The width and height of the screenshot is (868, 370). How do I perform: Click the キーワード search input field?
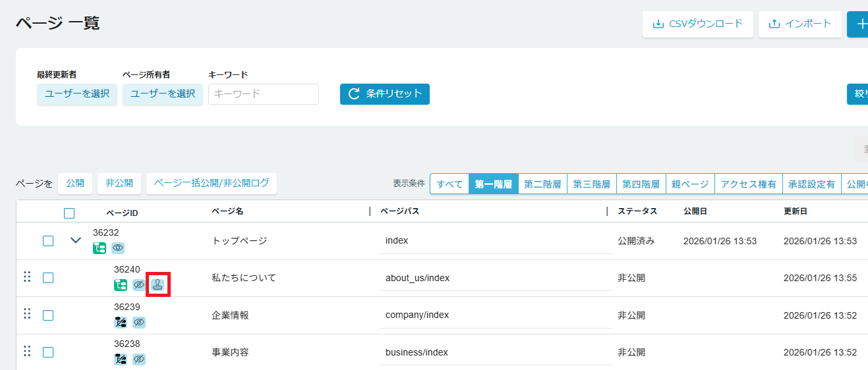pyautogui.click(x=264, y=94)
